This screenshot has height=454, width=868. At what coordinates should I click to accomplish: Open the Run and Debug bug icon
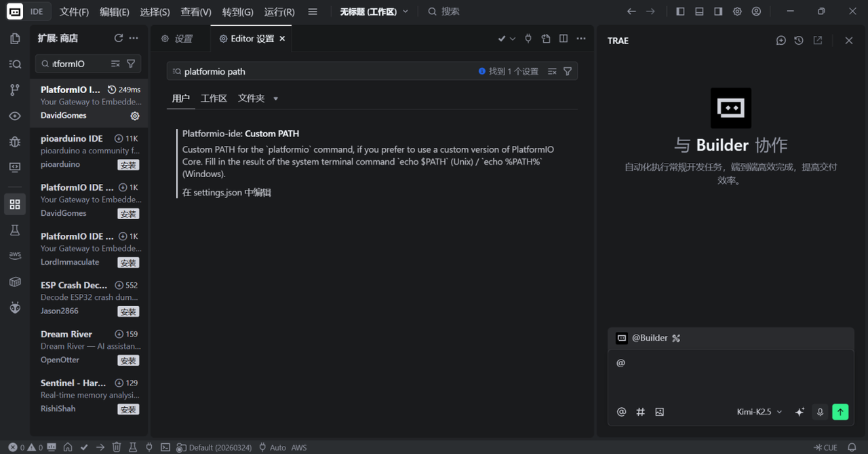pos(15,142)
